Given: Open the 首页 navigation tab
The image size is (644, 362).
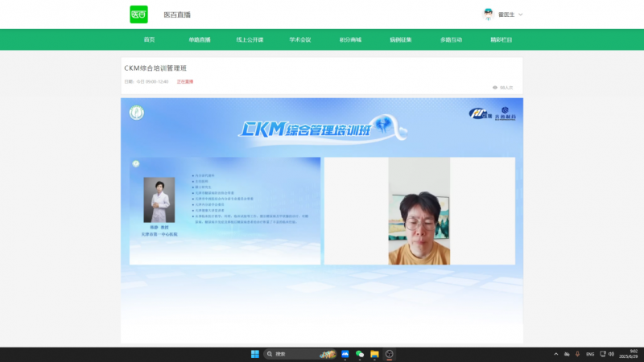Looking at the screenshot, I should click(x=149, y=39).
